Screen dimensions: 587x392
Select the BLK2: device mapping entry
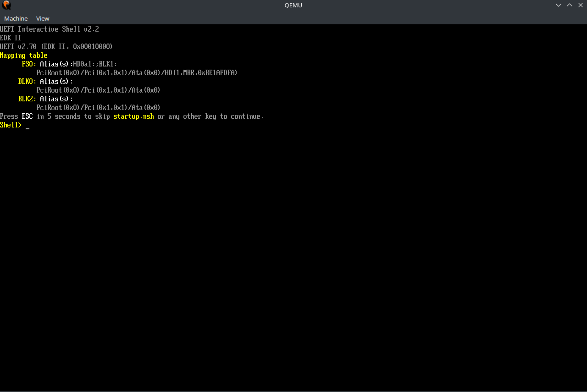(27, 99)
